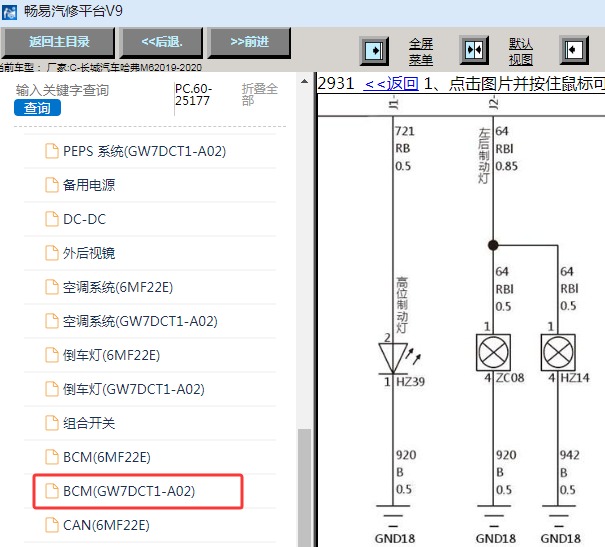Open the BCM(GW7DCT1-A02) entry
This screenshot has height=547, width=605.
click(x=129, y=491)
